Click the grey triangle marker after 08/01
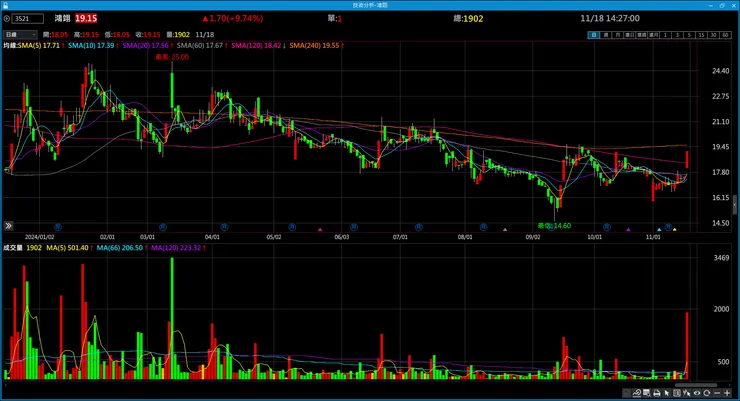740x401 pixels. (x=505, y=230)
